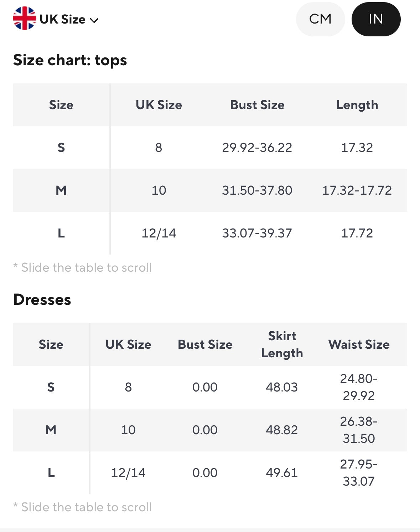This screenshot has height=532, width=420.
Task: Select the S row in Dresses table
Action: [51, 387]
